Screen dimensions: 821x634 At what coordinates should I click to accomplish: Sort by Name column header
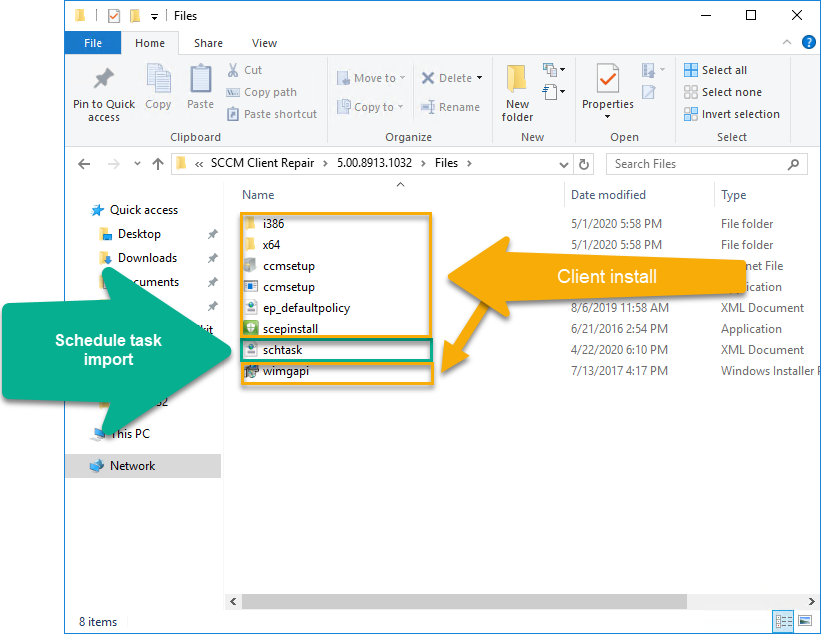coord(258,195)
